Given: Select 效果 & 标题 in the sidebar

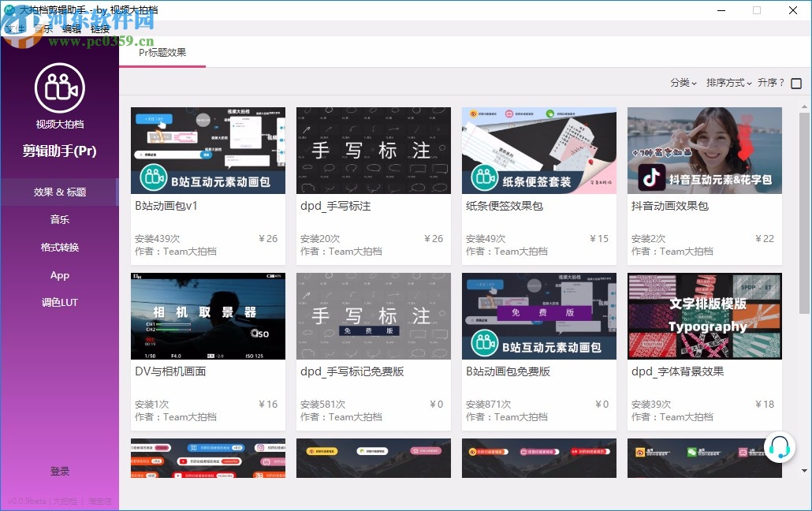Looking at the screenshot, I should pos(59,192).
